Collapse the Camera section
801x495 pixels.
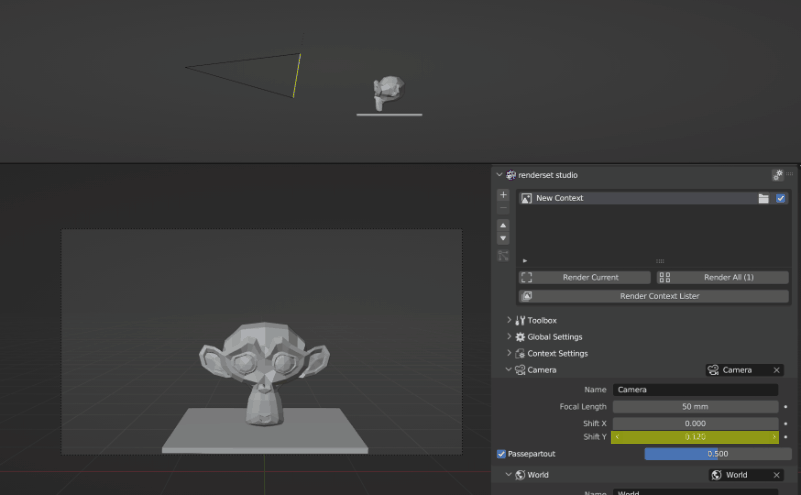509,370
